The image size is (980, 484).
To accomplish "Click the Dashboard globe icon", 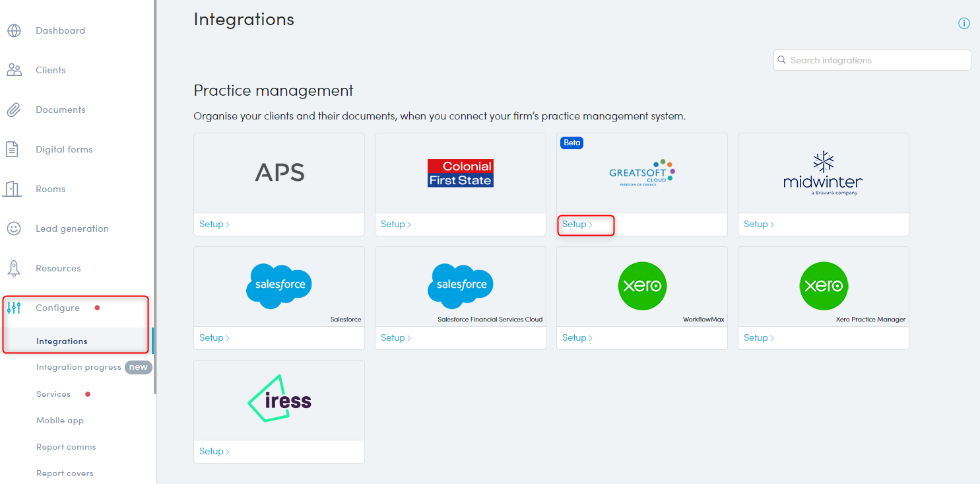I will (x=14, y=30).
